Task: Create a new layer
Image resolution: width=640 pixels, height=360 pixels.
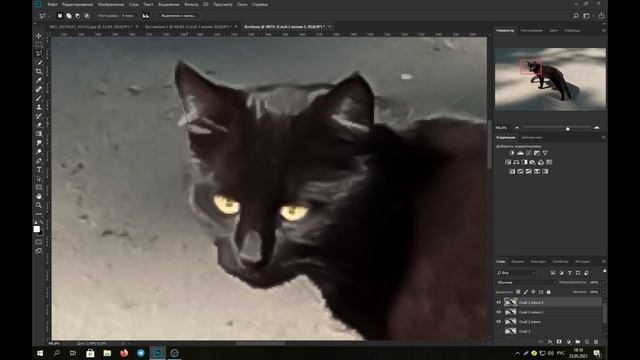Action: (x=587, y=342)
